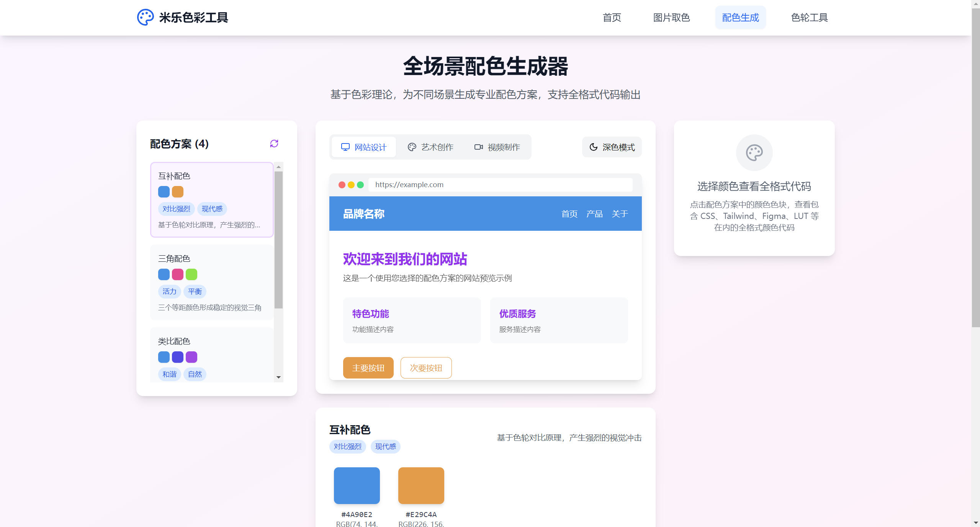Click the palette logo icon beside 米乐色彩工具
Screen dimensions: 980x527
145,17
